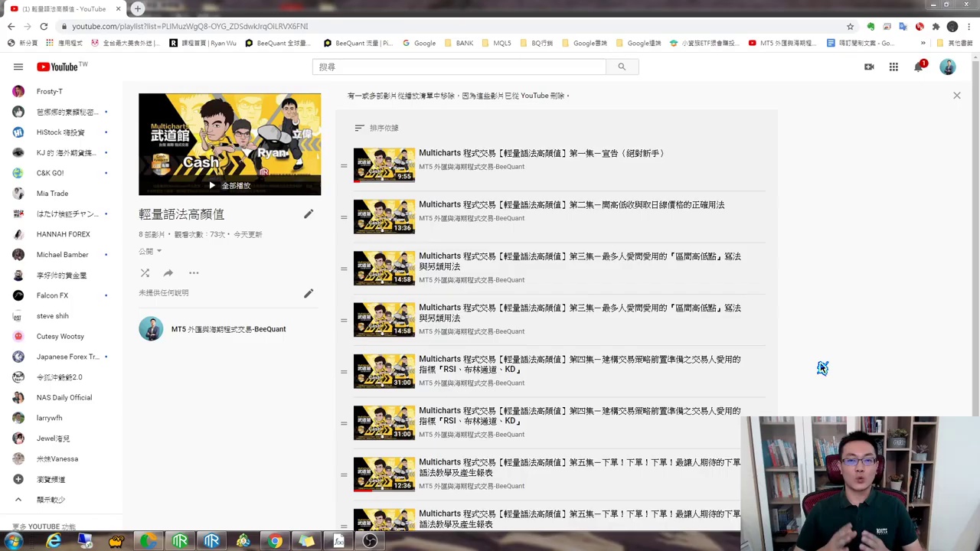
Task: Open video titled 第一集—宣告（絕對新手）
Action: pos(541,153)
